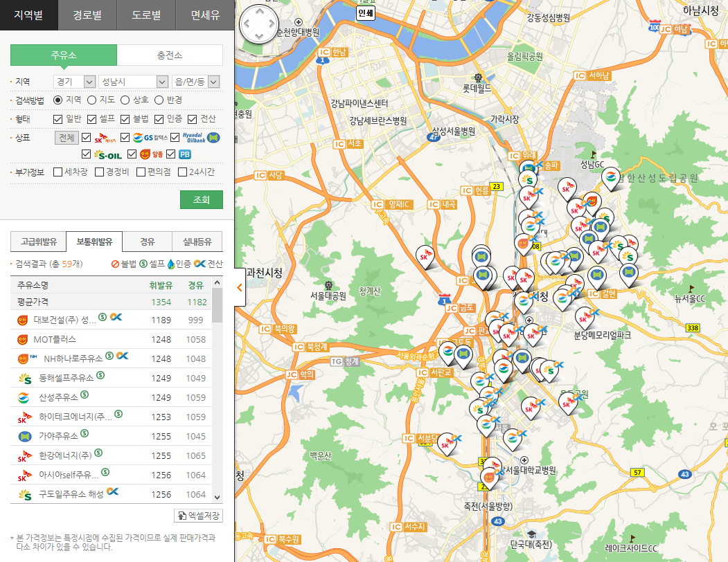Open 구도일주유소 해성 station entry
This screenshot has width=728, height=562.
pos(111,494)
